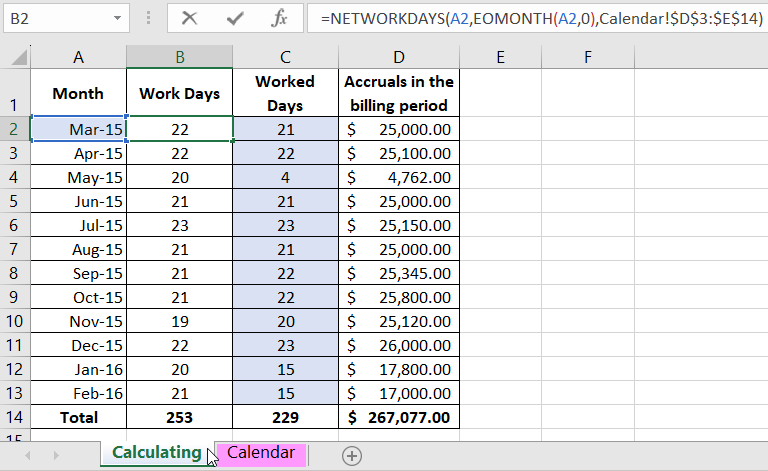Select the Feb-16 cell
768x471 pixels.
click(x=78, y=393)
